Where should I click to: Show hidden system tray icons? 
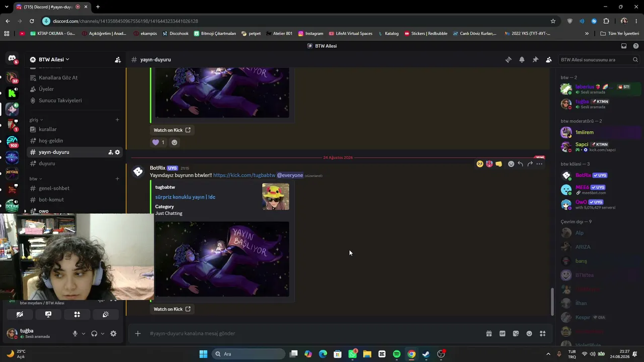(548, 354)
